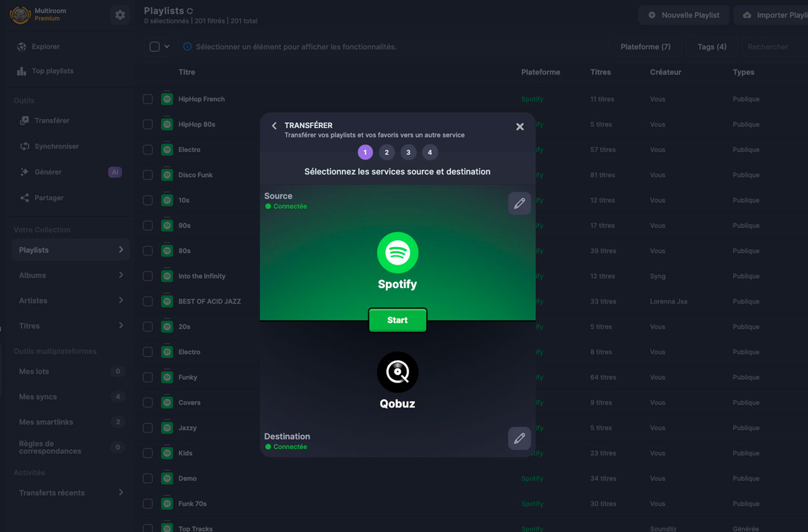Click Spotify icon on Funk 70s row
Screen dimensions: 808x532
pos(167,504)
